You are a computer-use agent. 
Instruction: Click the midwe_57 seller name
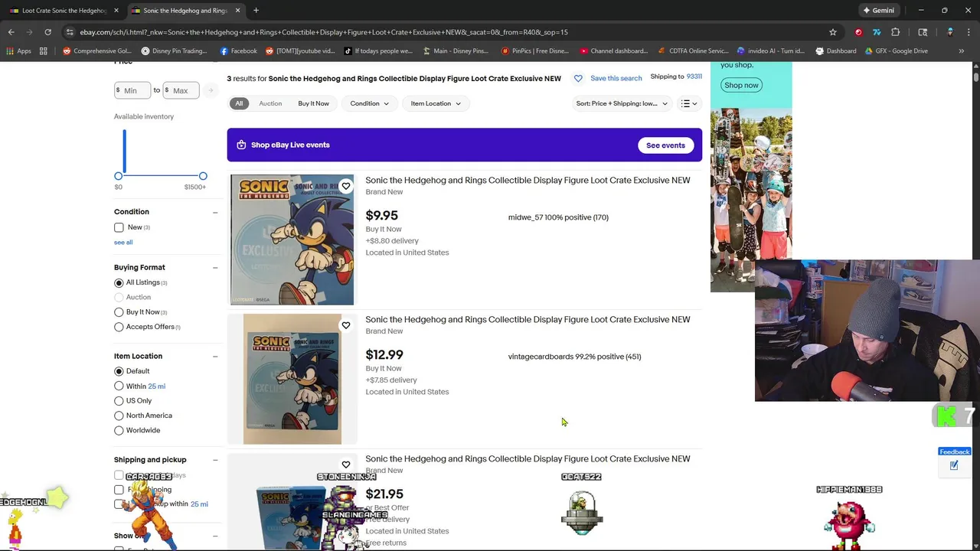pyautogui.click(x=525, y=217)
